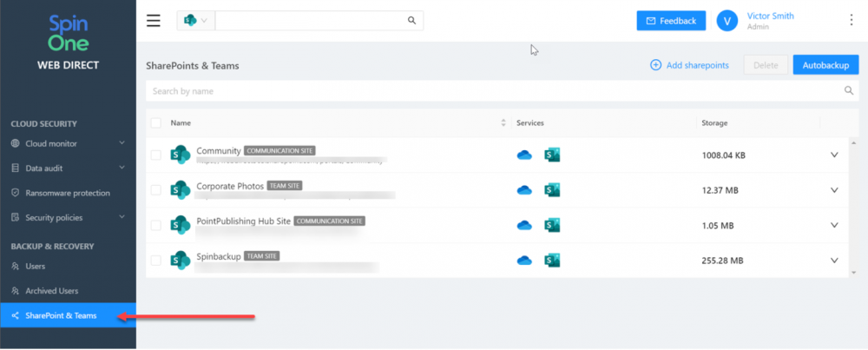Open Ransomware protection in sidebar

[x=68, y=193]
